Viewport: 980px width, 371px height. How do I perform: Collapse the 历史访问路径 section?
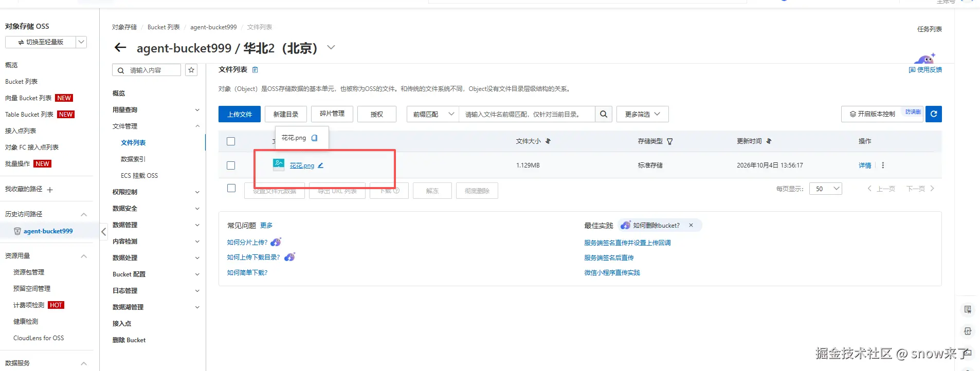pos(84,214)
